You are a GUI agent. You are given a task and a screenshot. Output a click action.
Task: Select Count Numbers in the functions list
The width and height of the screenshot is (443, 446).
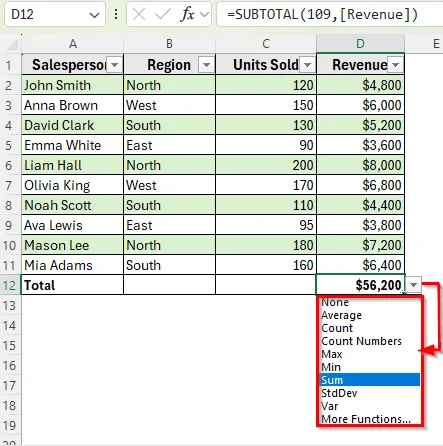(370, 341)
